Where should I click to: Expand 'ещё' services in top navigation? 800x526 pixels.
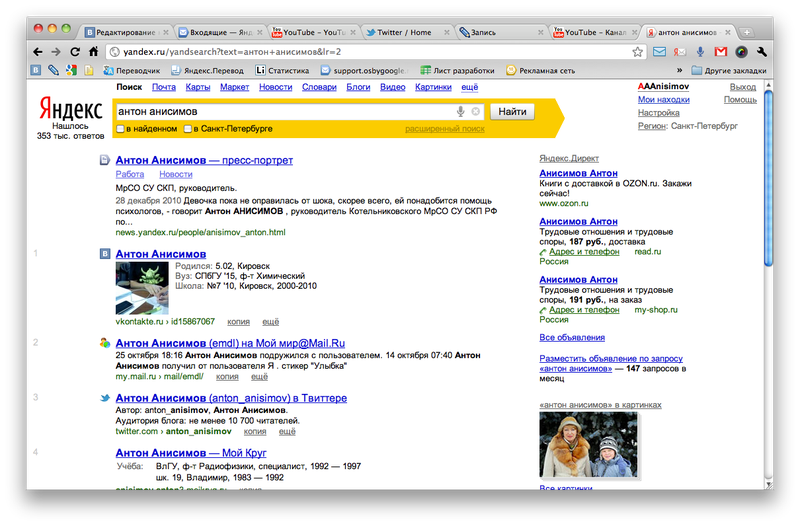(x=469, y=87)
